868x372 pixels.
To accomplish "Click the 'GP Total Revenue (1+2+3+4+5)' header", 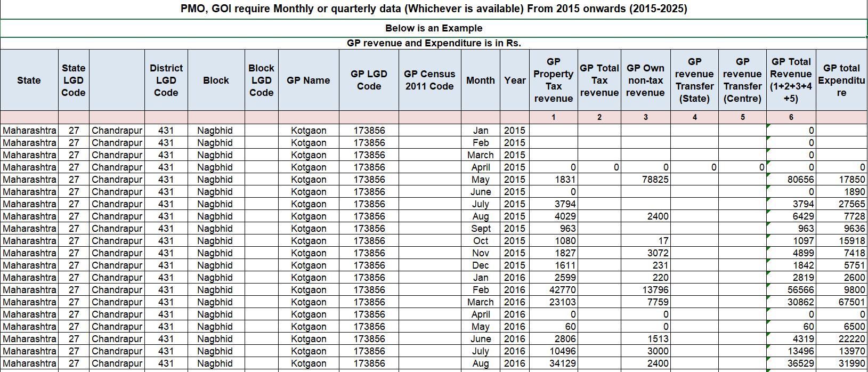I will [791, 80].
